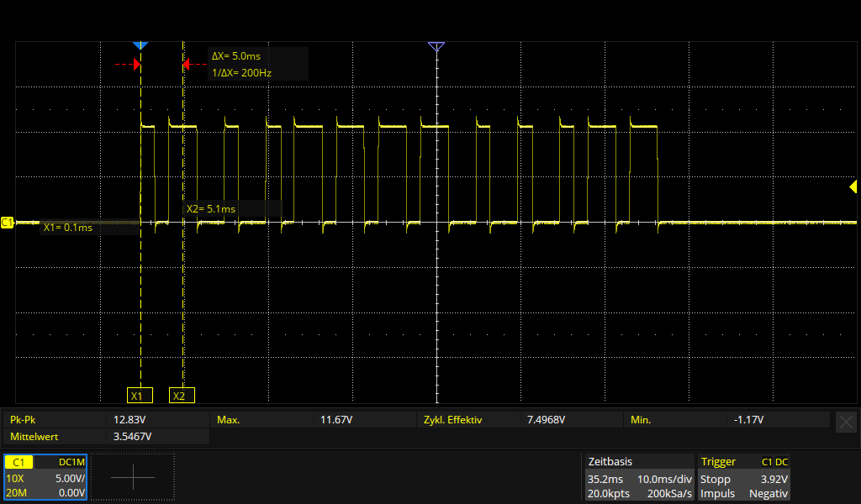Click the X1= 0.1ms cursor label
This screenshot has height=504, width=861.
(68, 227)
